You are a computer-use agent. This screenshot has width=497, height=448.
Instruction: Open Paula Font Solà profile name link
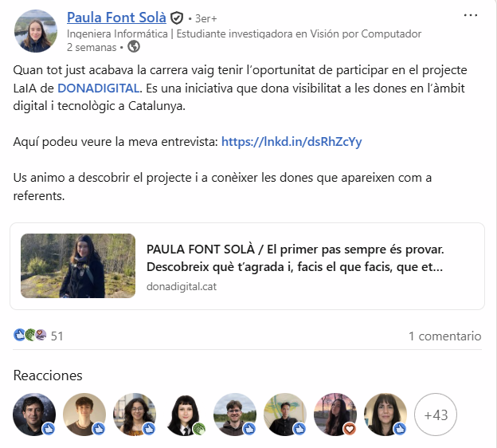(x=116, y=18)
